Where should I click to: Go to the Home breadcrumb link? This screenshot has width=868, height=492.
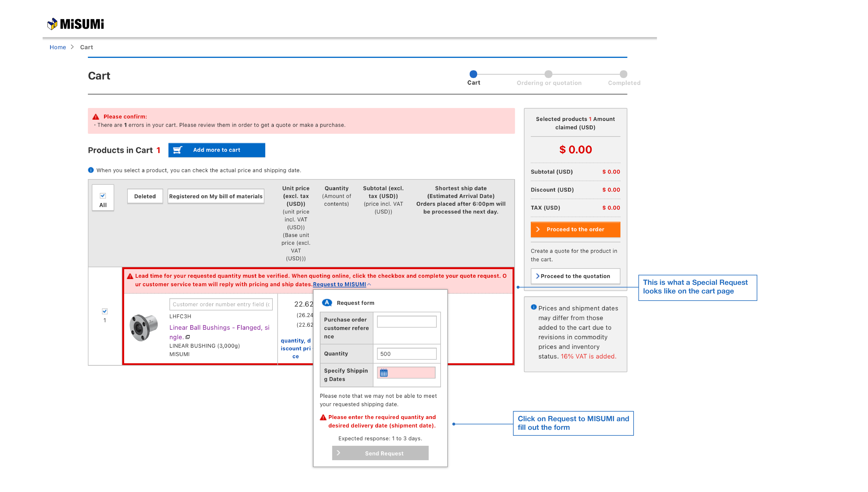[x=58, y=47]
